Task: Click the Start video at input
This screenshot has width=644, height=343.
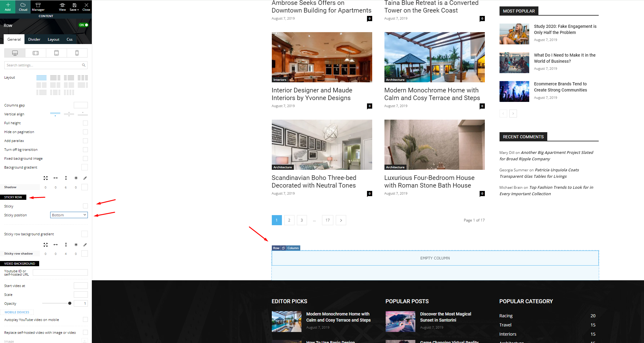Action: point(81,286)
